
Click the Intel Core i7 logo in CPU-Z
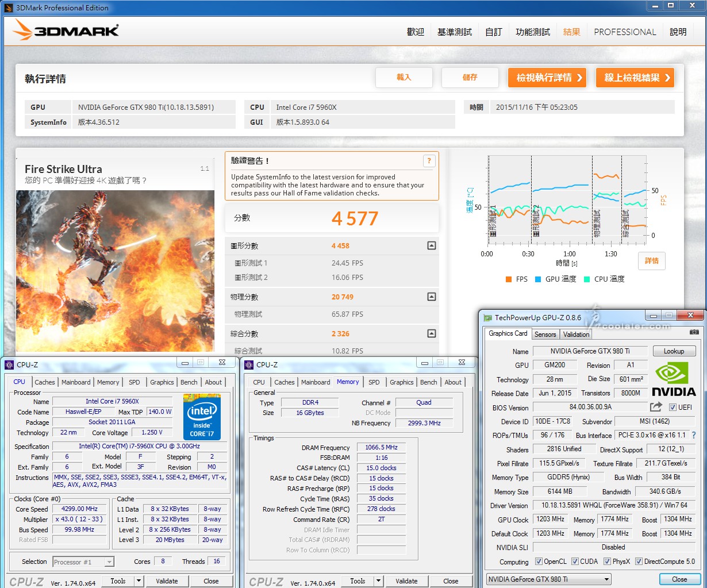tap(202, 417)
